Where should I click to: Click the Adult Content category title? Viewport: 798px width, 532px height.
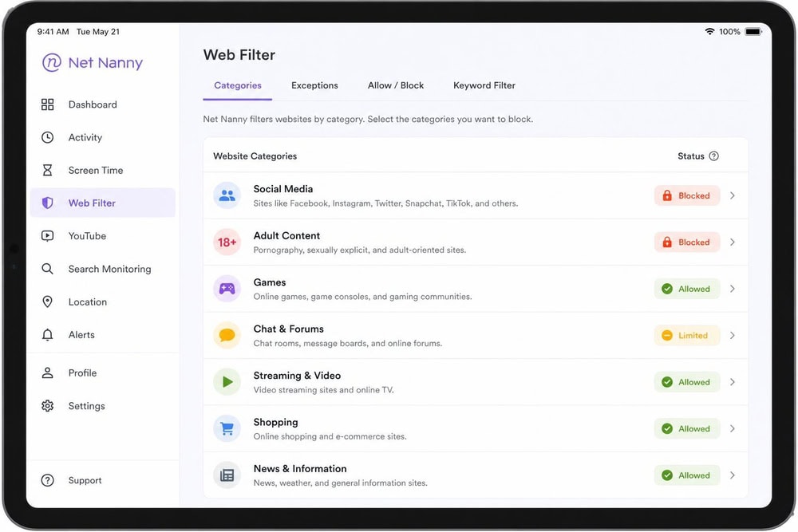pyautogui.click(x=286, y=235)
